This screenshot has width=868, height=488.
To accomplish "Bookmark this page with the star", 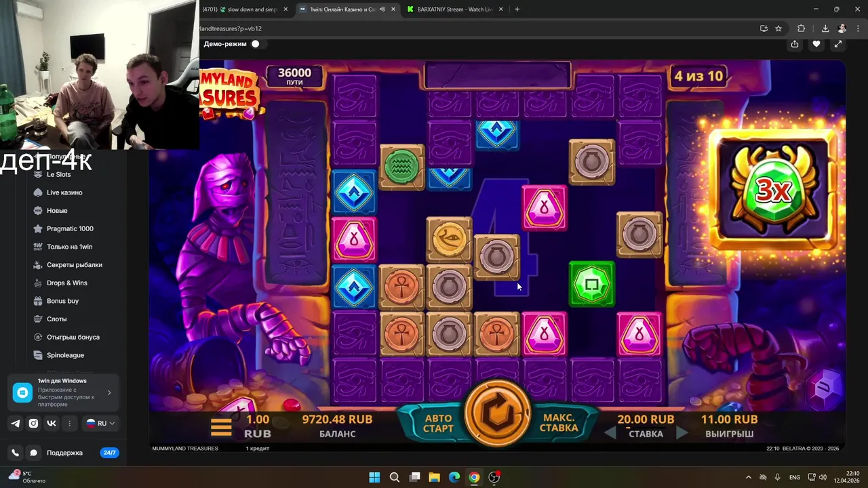I will pos(778,28).
